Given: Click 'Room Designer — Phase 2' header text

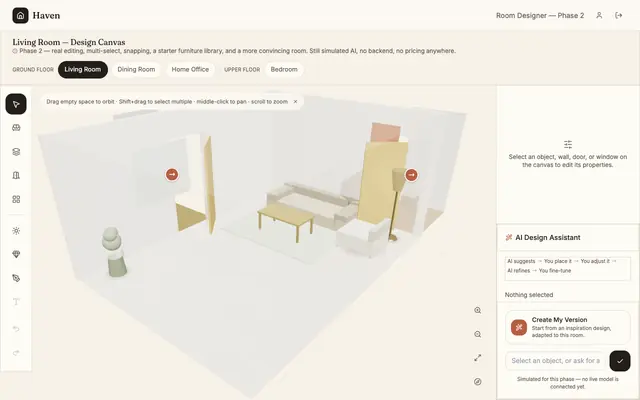Looking at the screenshot, I should tap(540, 16).
